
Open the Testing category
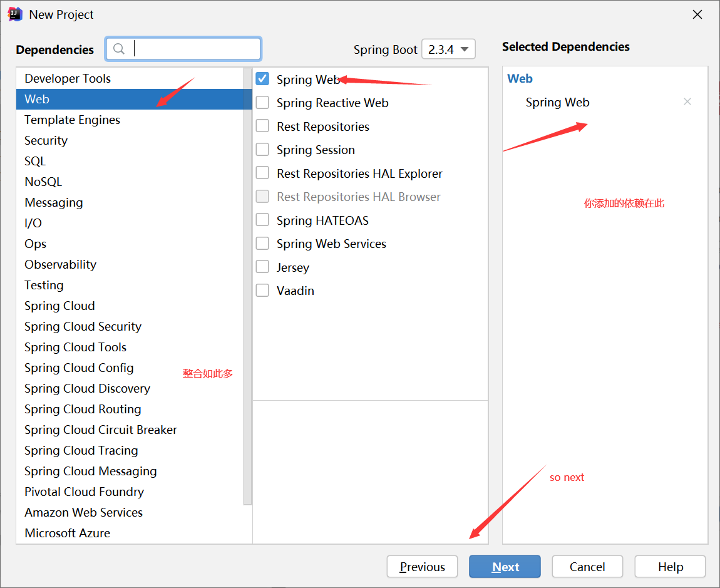click(x=130, y=286)
